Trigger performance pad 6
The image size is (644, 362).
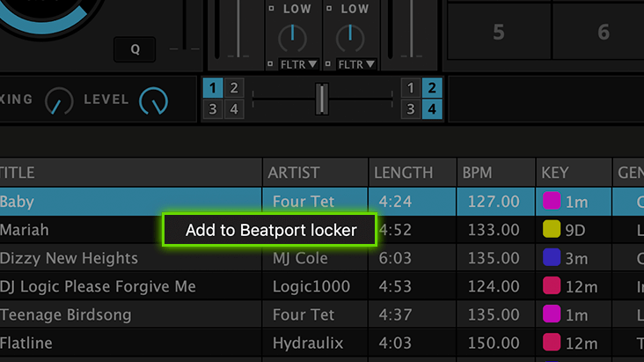(604, 33)
